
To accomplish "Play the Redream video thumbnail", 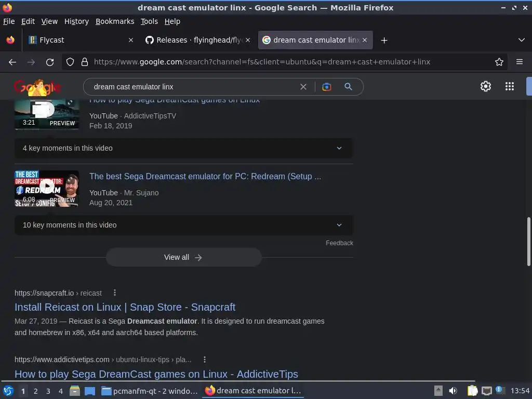I will pyautogui.click(x=47, y=188).
